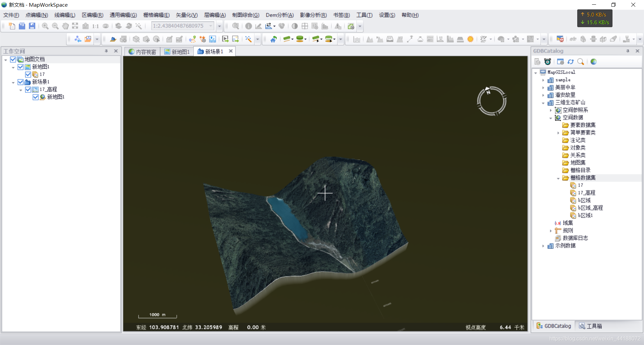Open the 设置(S) menu
Viewport: 644px width, 345px height.
[x=387, y=15]
